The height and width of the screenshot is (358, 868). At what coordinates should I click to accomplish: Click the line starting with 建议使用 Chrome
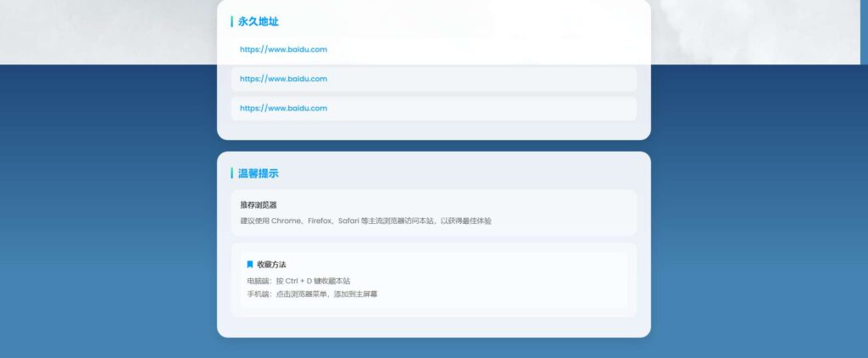[365, 221]
